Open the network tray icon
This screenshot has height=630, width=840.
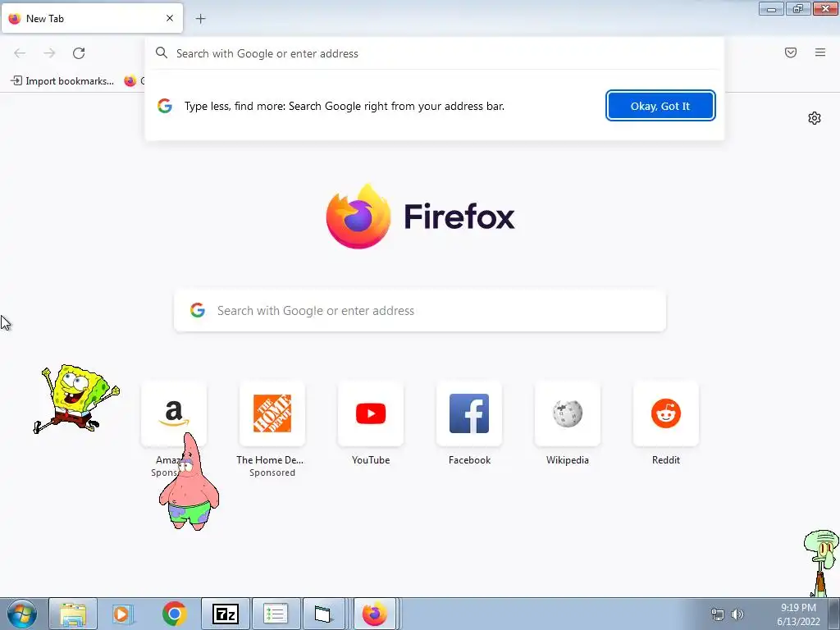coord(717,614)
